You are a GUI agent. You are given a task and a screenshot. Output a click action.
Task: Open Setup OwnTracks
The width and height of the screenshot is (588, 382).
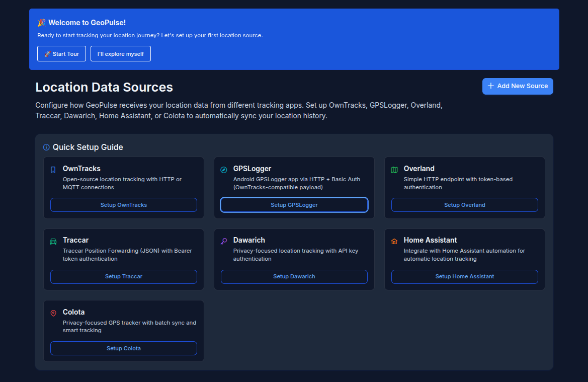click(x=124, y=205)
